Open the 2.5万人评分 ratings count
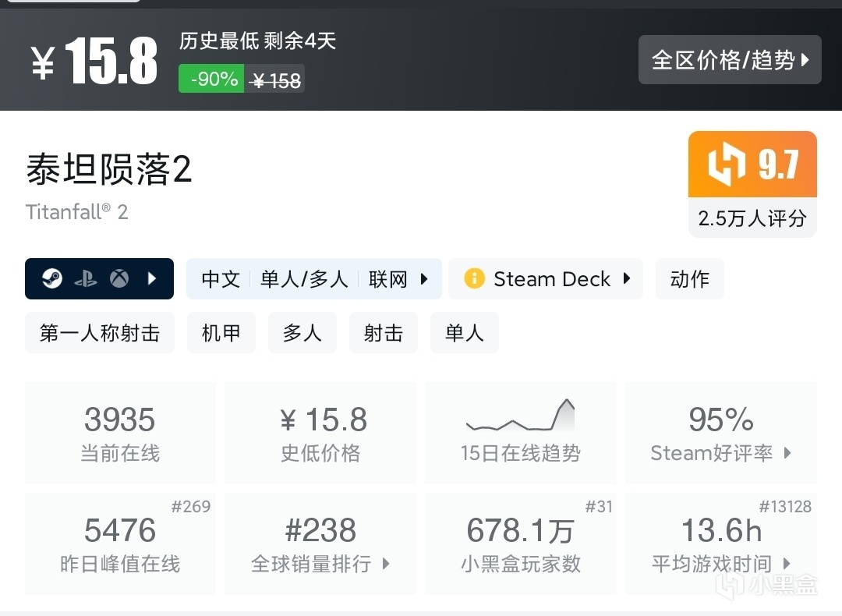The height and width of the screenshot is (616, 842). (x=752, y=218)
